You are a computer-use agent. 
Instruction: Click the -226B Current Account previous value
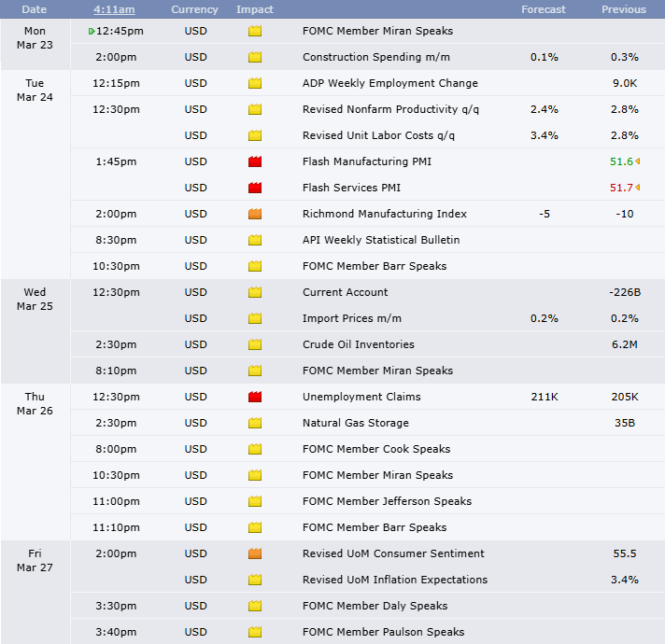[625, 292]
